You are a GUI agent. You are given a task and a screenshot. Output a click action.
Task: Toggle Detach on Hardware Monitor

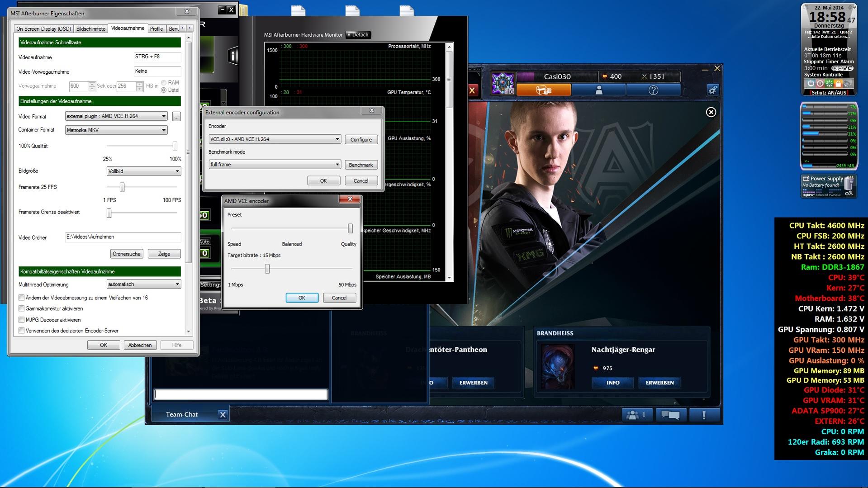tap(358, 35)
